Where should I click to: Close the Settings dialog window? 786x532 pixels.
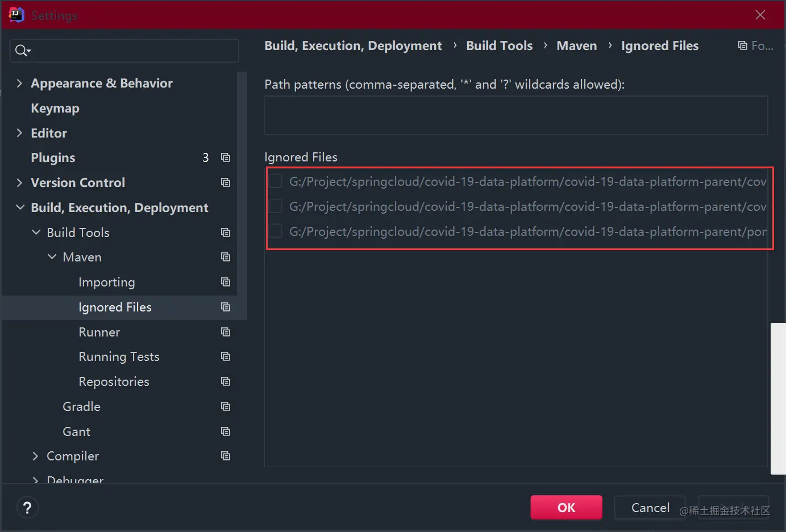click(x=760, y=15)
